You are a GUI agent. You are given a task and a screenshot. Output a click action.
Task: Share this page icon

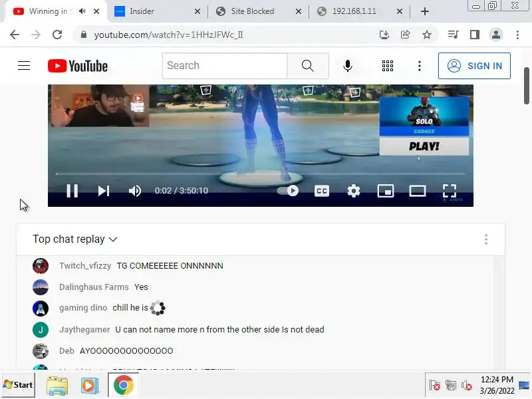406,35
